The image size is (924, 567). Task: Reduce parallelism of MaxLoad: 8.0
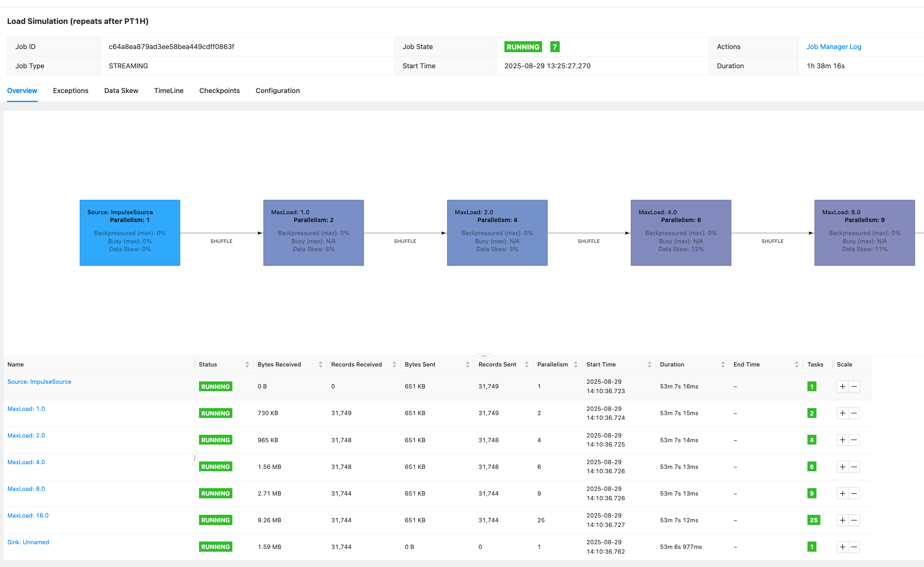[854, 493]
